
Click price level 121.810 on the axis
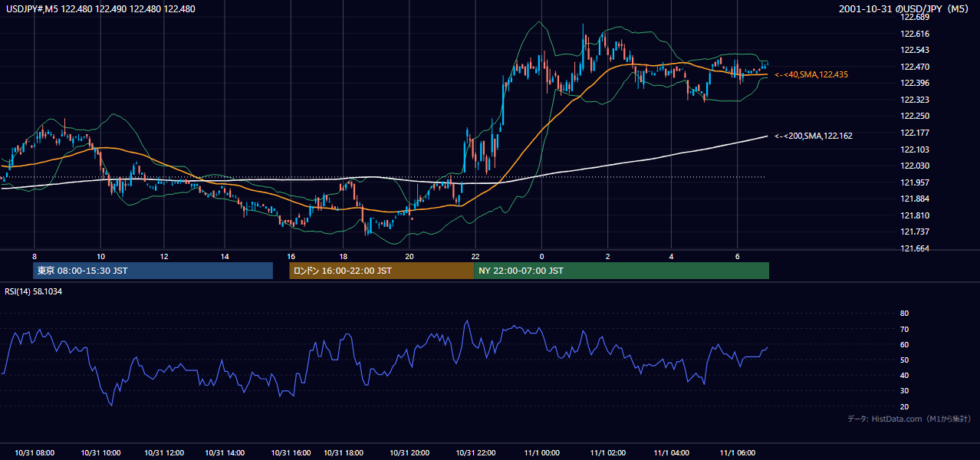click(916, 215)
